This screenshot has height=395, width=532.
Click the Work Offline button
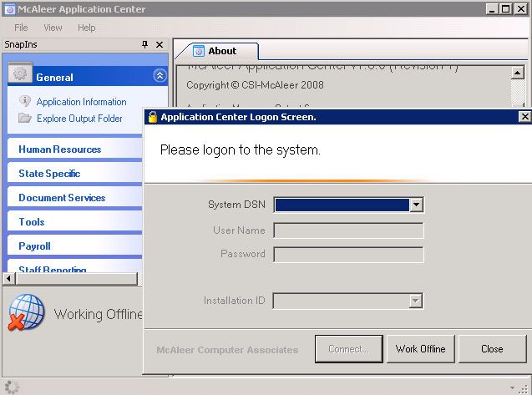tap(421, 349)
